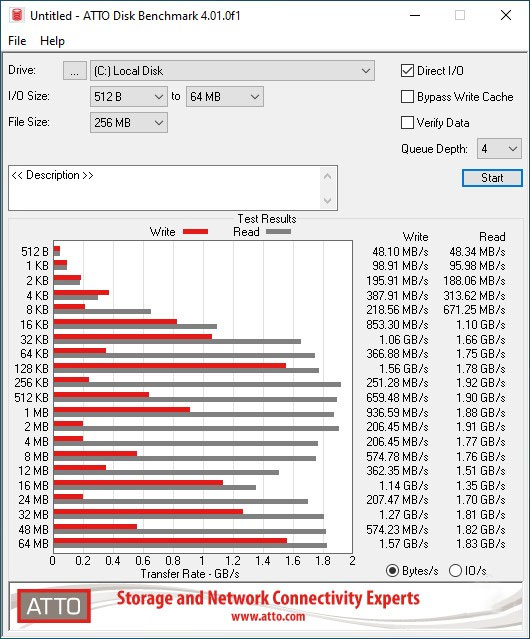
Task: Click the red Write legend swatch
Action: [196, 231]
